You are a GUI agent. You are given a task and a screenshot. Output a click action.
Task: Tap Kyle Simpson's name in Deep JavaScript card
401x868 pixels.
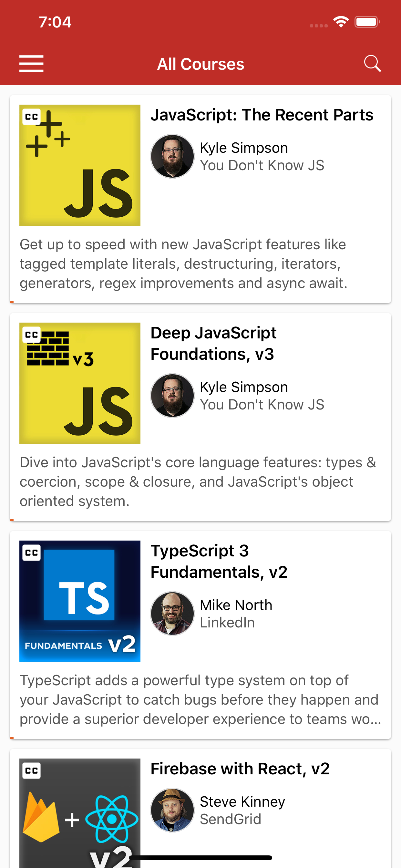point(244,387)
